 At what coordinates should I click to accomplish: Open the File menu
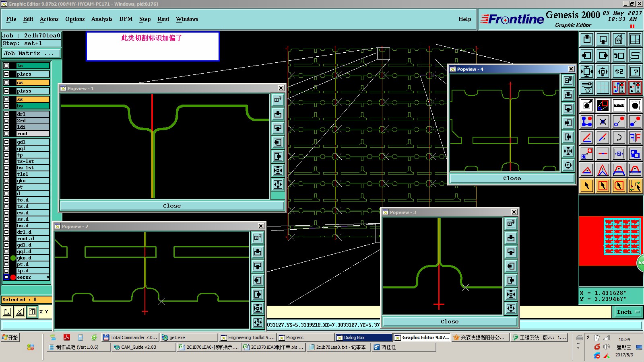(11, 19)
